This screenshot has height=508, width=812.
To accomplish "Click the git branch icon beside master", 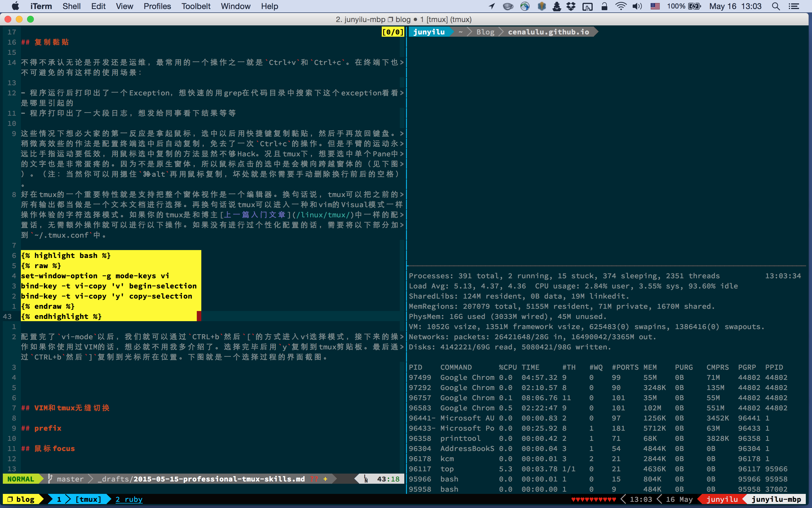I will [x=50, y=479].
